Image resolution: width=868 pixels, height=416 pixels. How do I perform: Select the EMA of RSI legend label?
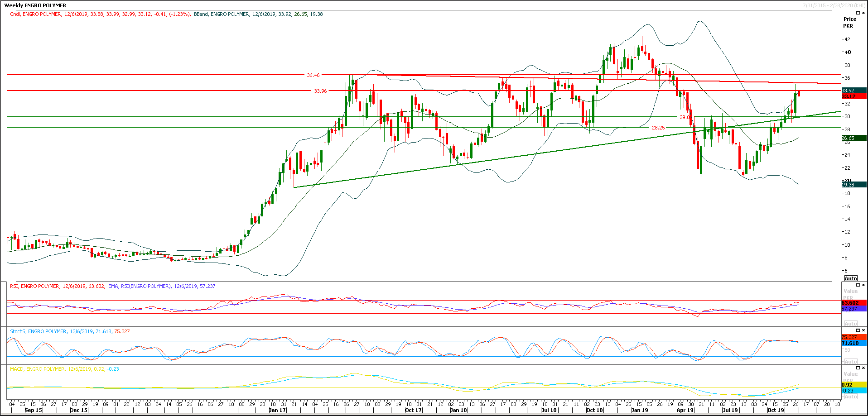(x=162, y=286)
